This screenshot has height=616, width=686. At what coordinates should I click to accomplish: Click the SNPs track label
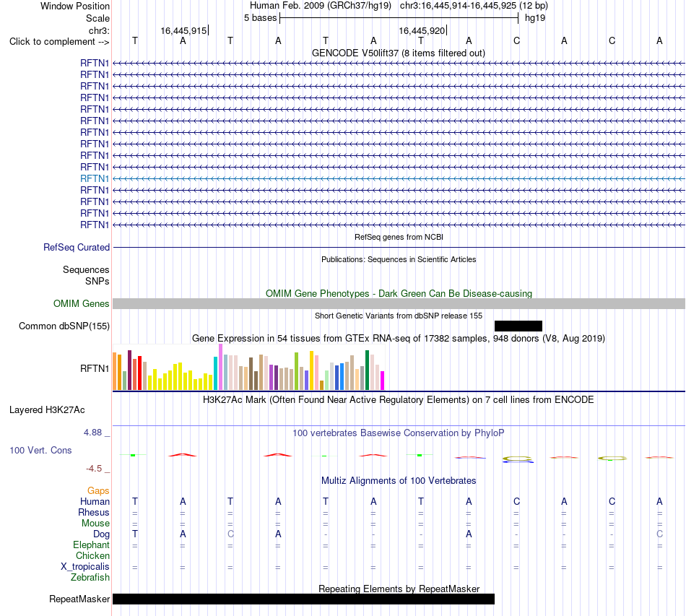pyautogui.click(x=97, y=282)
